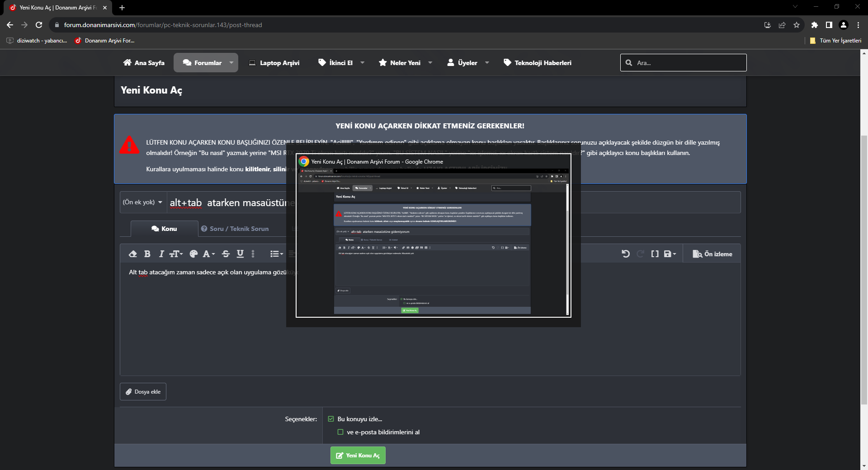Viewport: 868px width, 470px height.
Task: Open more formatting options dots
Action: coord(253,254)
